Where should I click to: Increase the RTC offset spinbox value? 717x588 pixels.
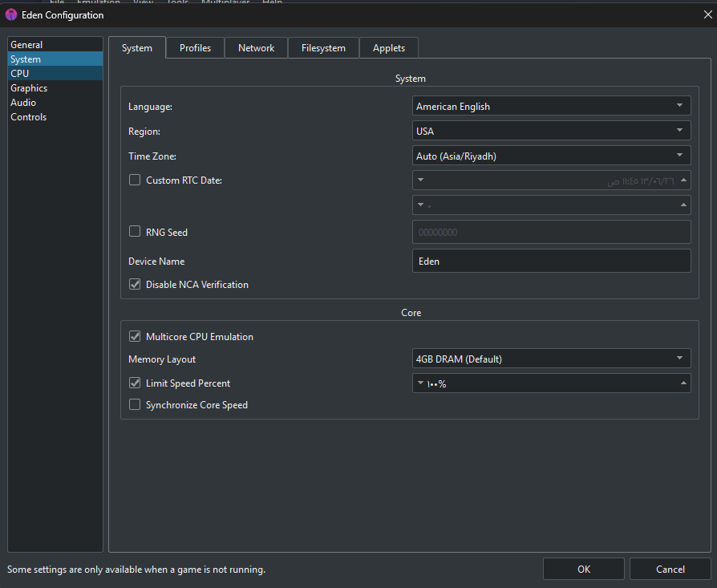683,205
